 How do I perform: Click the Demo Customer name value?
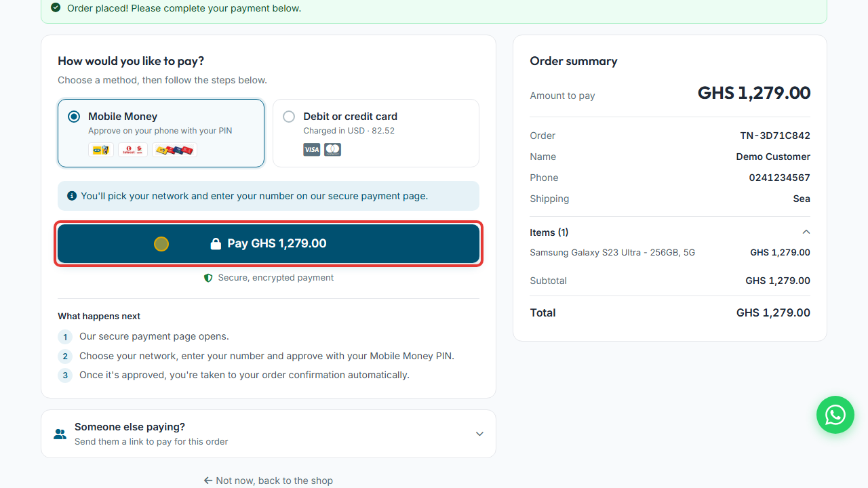tap(773, 157)
